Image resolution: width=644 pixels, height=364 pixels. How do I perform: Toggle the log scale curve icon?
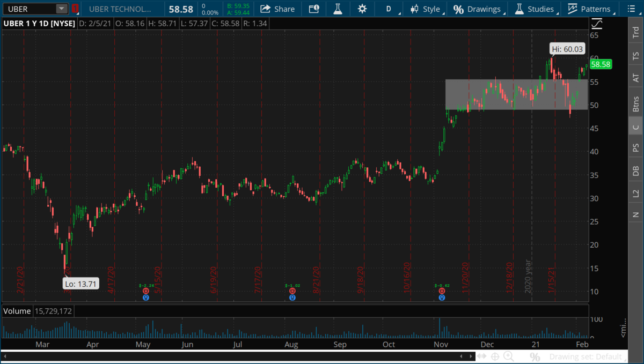(x=597, y=24)
